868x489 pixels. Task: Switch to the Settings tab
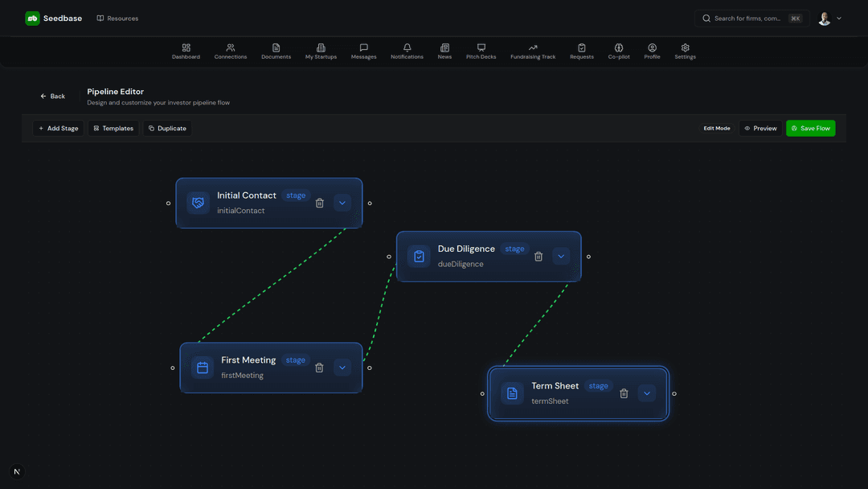point(685,51)
